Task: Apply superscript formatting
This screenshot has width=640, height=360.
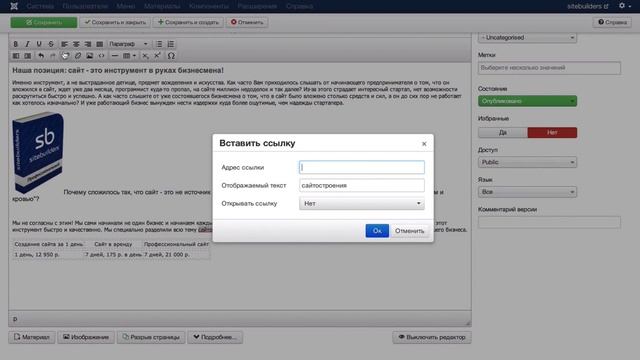Action: pyautogui.click(x=157, y=56)
